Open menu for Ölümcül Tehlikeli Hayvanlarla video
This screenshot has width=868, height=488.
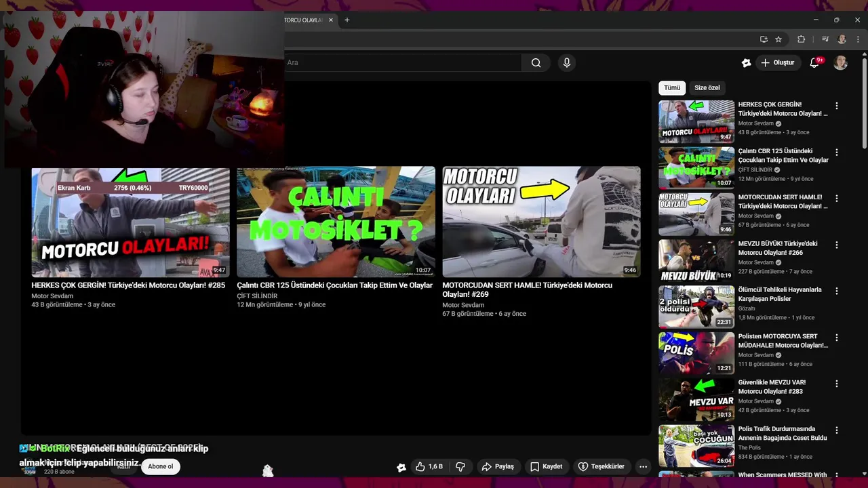[x=837, y=291]
